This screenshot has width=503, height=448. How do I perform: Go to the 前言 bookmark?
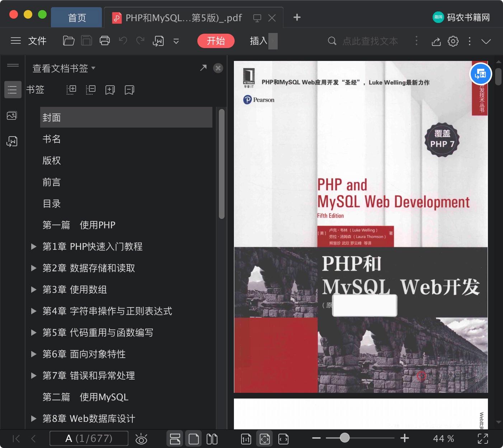click(52, 182)
